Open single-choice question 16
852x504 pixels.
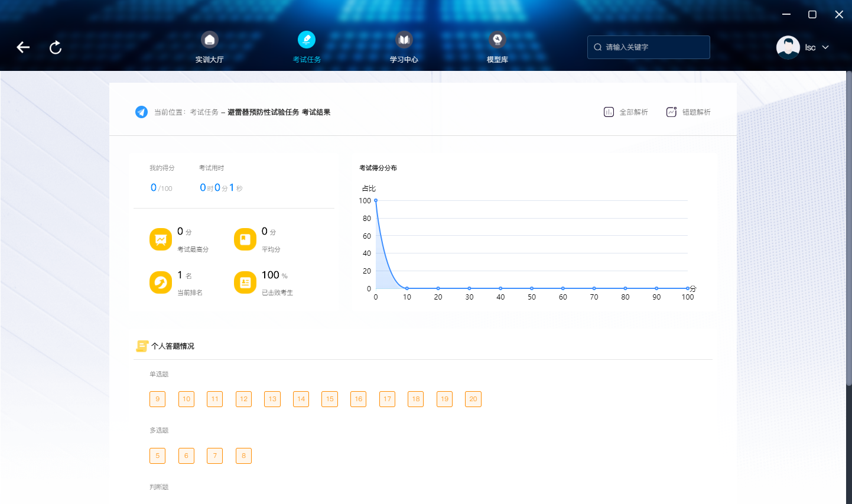coord(359,399)
